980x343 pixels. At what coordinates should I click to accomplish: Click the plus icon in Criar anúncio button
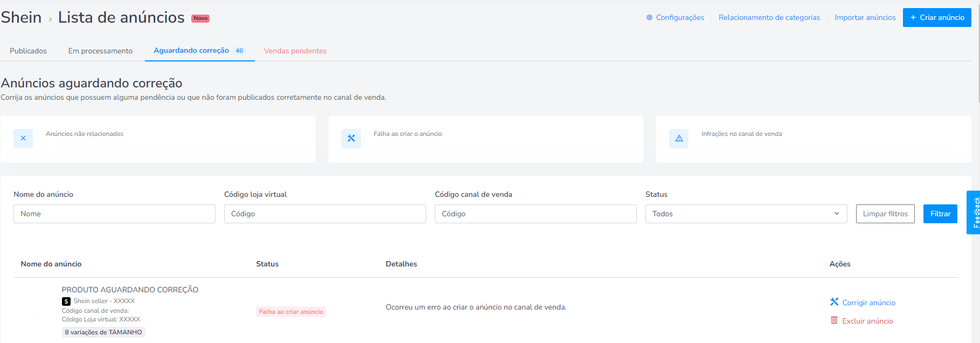[x=913, y=18]
